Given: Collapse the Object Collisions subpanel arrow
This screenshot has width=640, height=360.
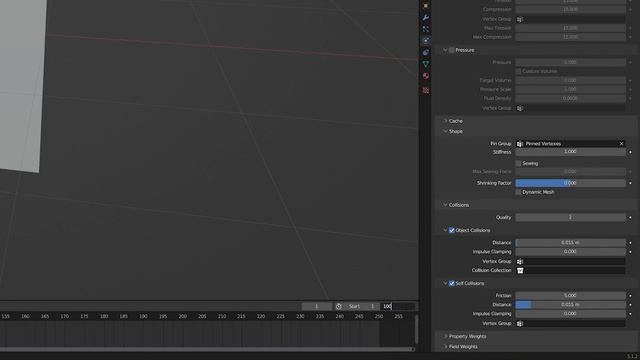Looking at the screenshot, I should coord(445,230).
